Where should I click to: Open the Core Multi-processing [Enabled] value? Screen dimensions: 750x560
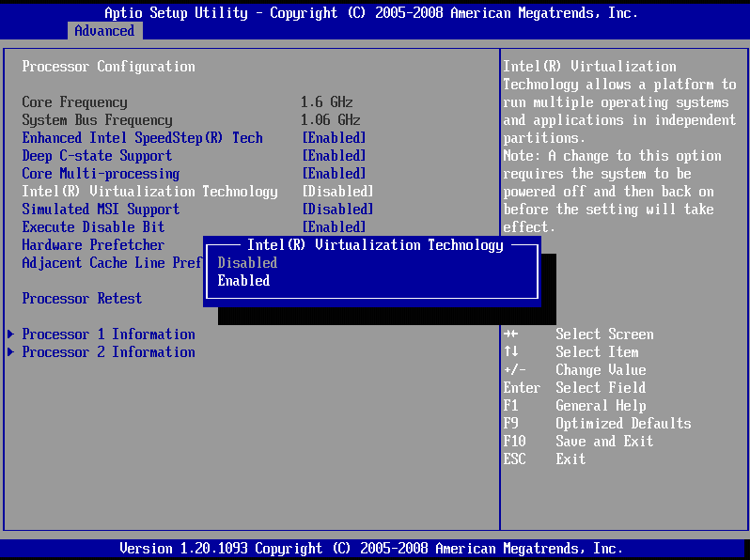click(334, 174)
